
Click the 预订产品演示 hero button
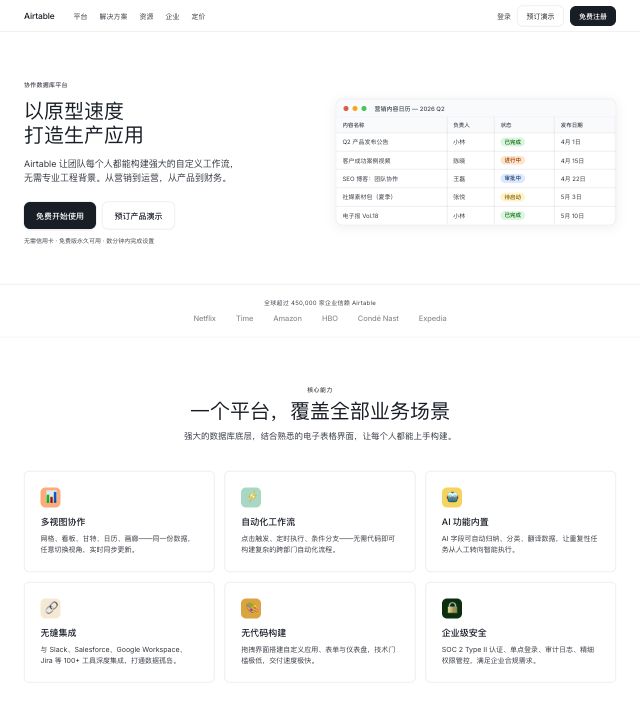click(x=138, y=216)
